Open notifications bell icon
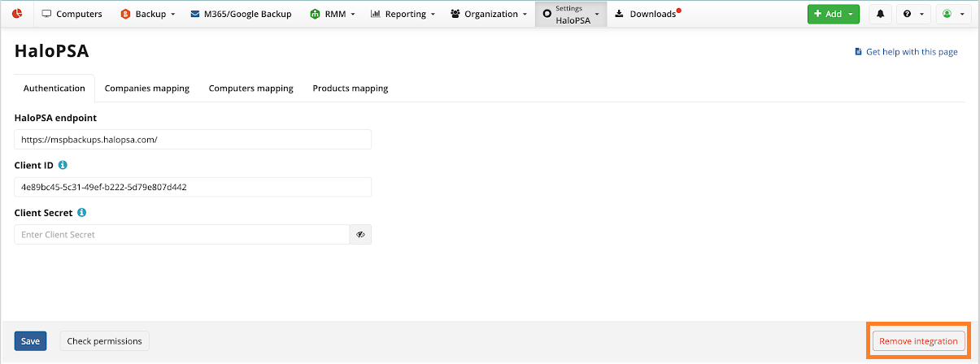Image resolution: width=980 pixels, height=364 pixels. (880, 14)
